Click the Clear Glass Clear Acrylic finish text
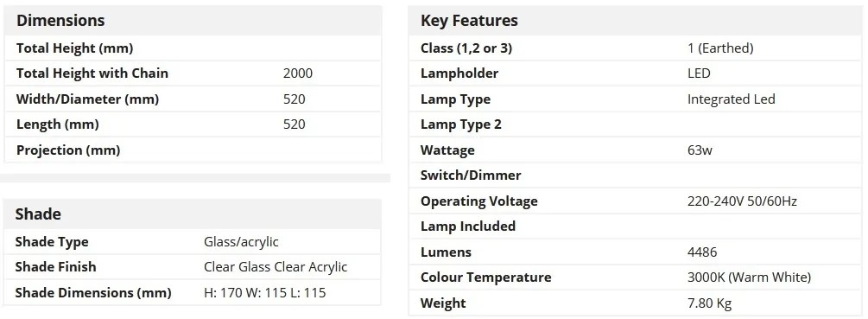Image resolution: width=868 pixels, height=319 pixels. pos(276,267)
